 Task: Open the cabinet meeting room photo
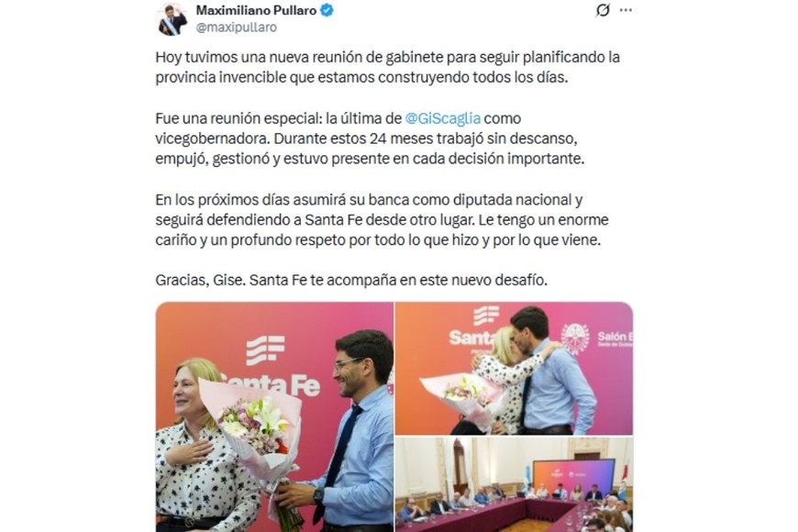coord(514,484)
